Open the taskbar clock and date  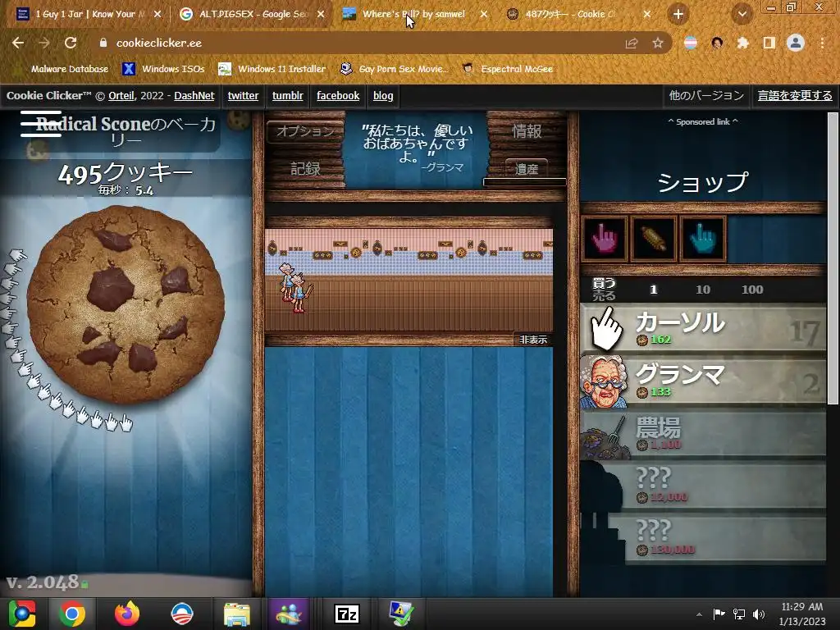pos(802,614)
